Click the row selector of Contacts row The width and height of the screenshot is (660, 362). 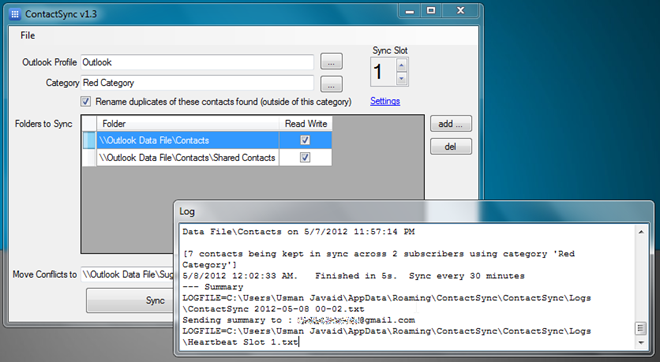pos(89,140)
